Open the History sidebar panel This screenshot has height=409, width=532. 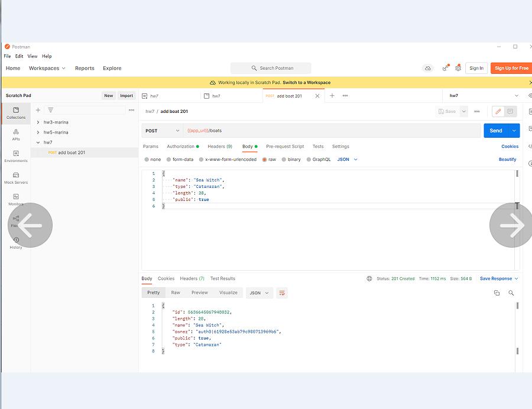pos(16,243)
